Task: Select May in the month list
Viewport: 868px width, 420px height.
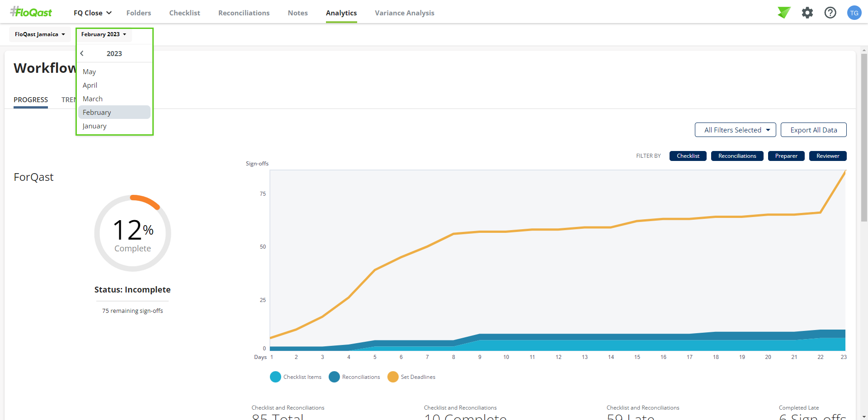Action: (114, 71)
